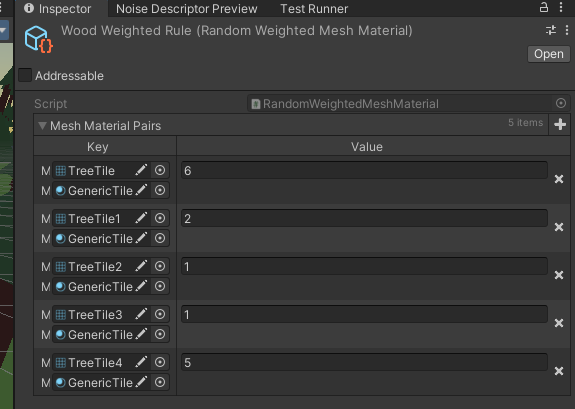Image resolution: width=575 pixels, height=409 pixels.
Task: Click the Open button
Action: tap(549, 54)
